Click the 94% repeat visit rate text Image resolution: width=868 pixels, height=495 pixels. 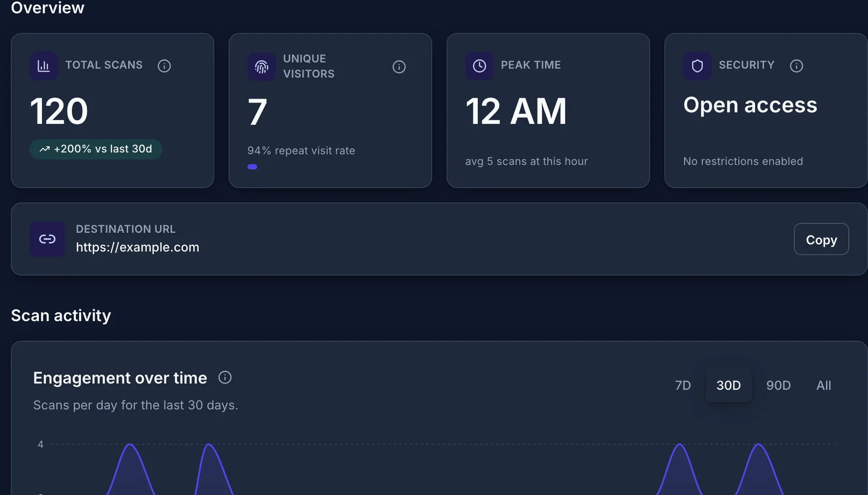[301, 150]
